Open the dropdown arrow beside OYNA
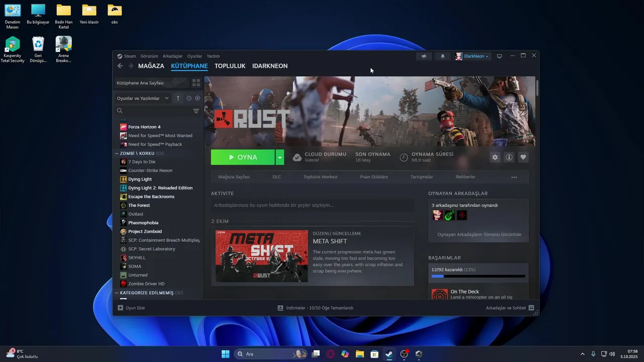The image size is (644, 362). pyautogui.click(x=280, y=157)
